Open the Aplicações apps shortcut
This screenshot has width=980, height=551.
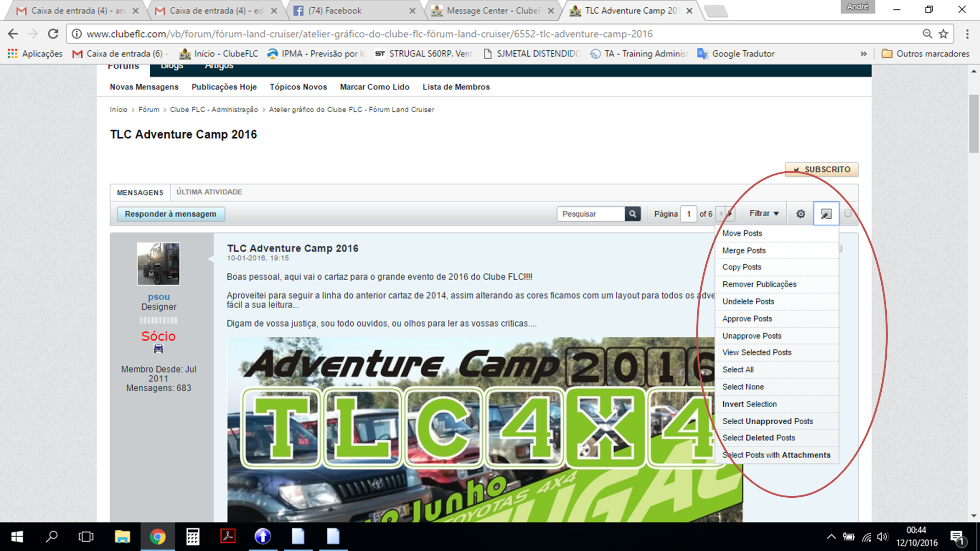coord(35,54)
